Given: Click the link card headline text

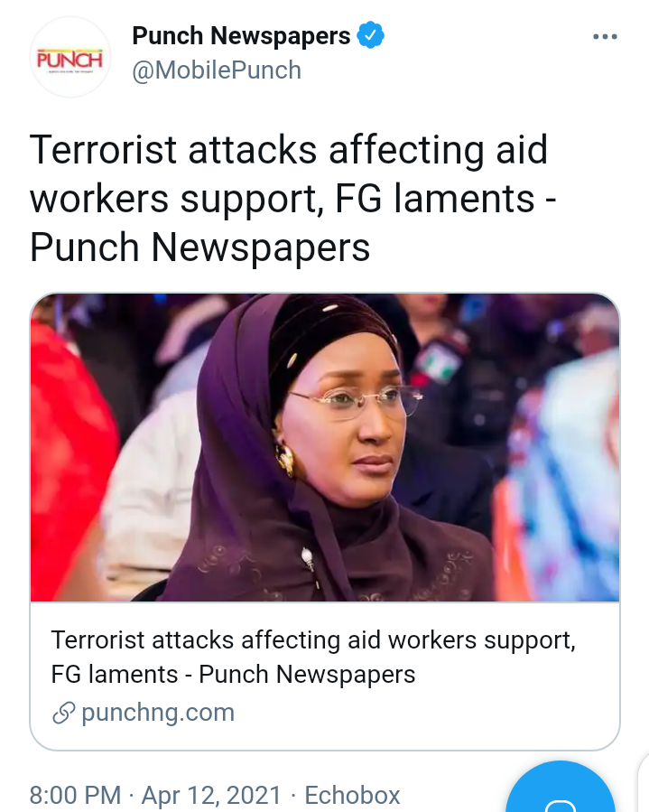Looking at the screenshot, I should point(313,657).
